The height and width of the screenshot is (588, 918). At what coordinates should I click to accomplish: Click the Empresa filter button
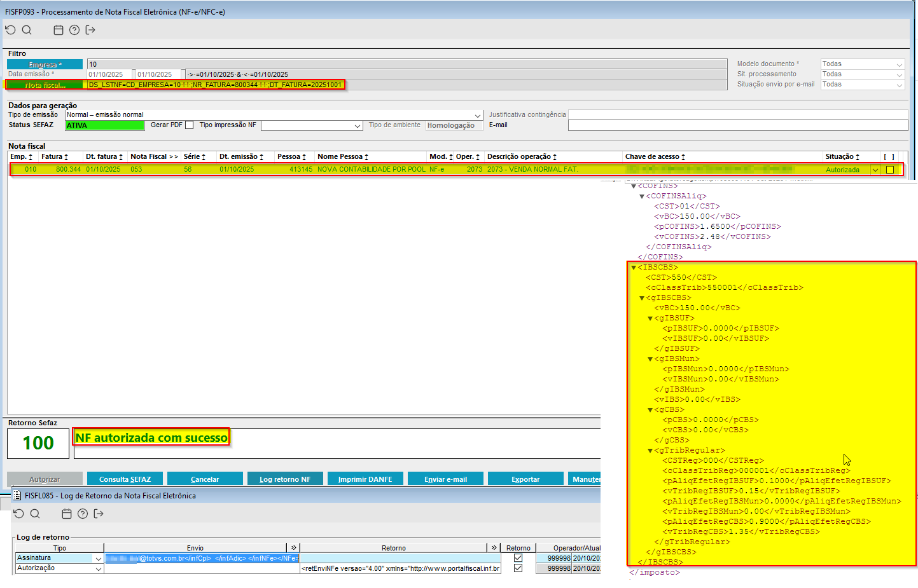(45, 64)
